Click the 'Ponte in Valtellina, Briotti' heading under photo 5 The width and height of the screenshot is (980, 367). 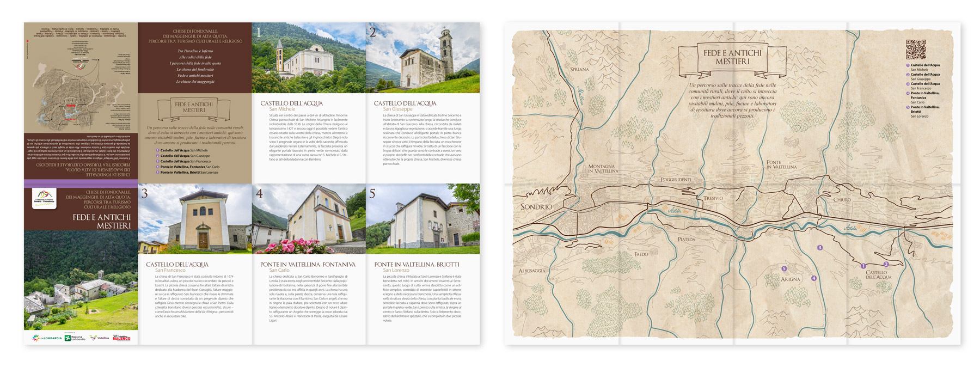point(416,265)
